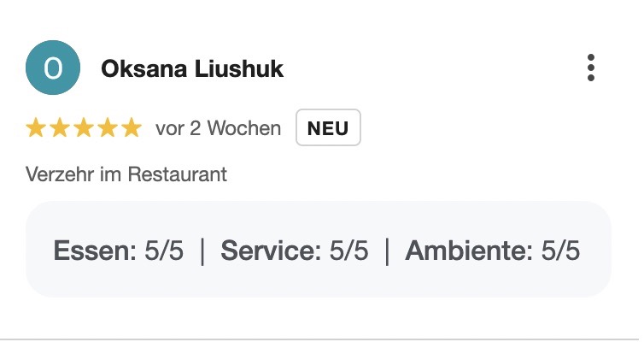Click the 5/5 score after Essen
This screenshot has height=342, width=644.
point(164,251)
